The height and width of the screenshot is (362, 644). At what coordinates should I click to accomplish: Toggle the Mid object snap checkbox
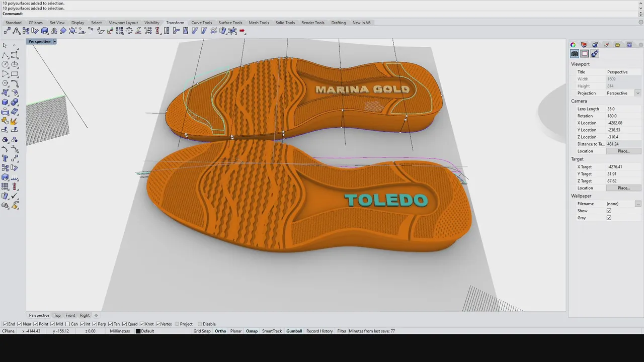point(53,324)
